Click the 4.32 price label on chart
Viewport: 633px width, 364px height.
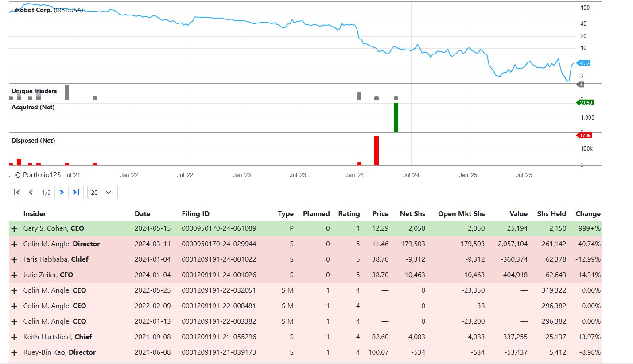584,63
